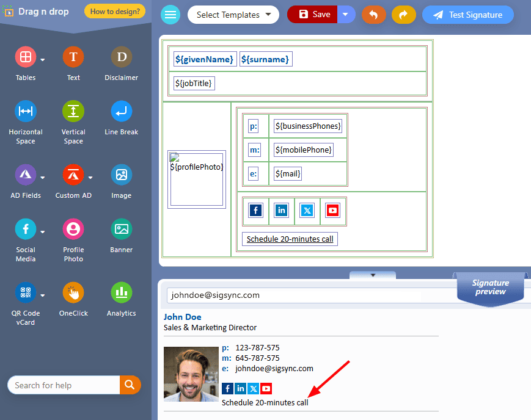Select the Horizontal Space tool

(26, 111)
